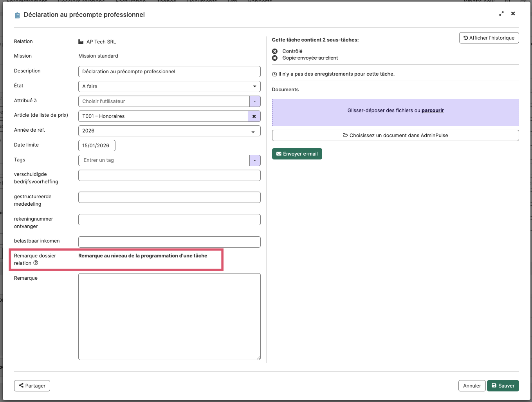Toggle the Copie envoyée au client sub-task
Viewport: 532px width, 402px height.
click(x=275, y=58)
